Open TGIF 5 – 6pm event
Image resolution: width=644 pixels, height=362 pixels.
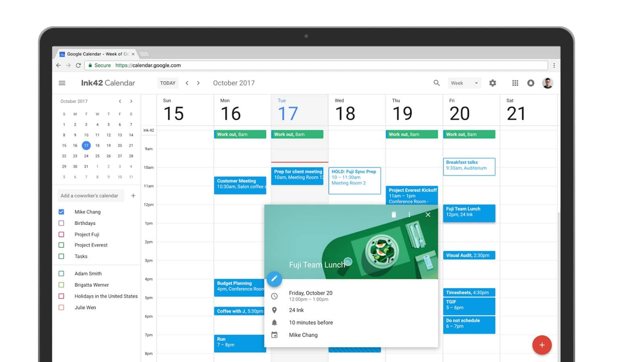[469, 306]
